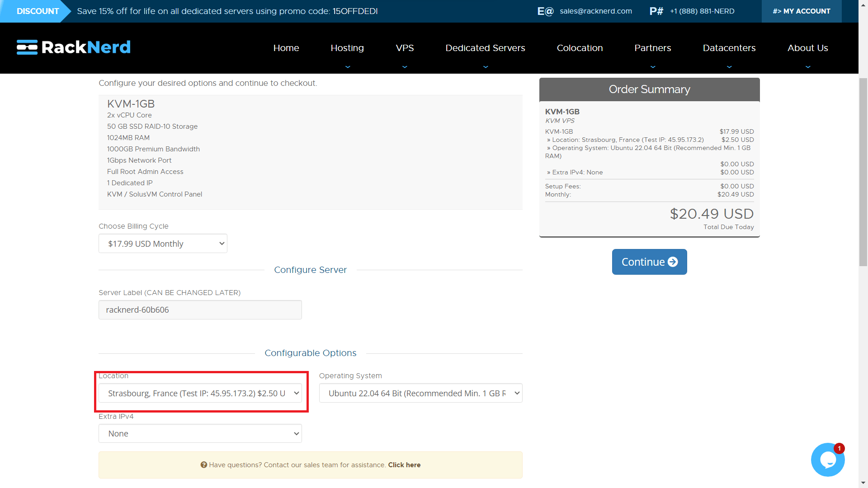
Task: Click the 'Configurable Options' section heading
Action: point(310,353)
